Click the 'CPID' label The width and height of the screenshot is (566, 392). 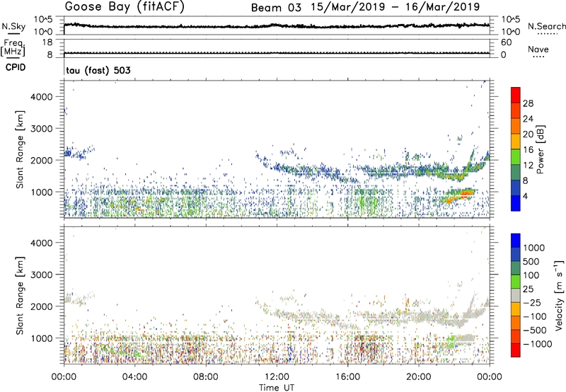pos(16,67)
